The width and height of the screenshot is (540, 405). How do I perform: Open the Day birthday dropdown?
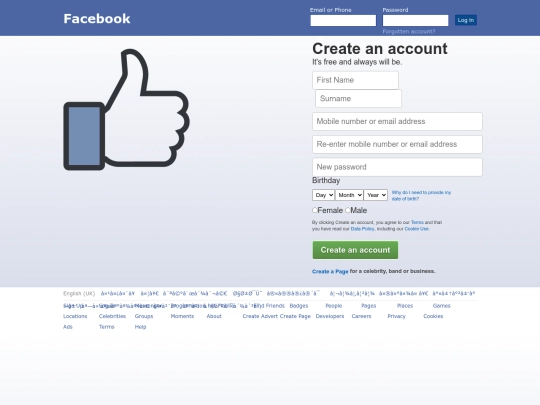tap(323, 195)
